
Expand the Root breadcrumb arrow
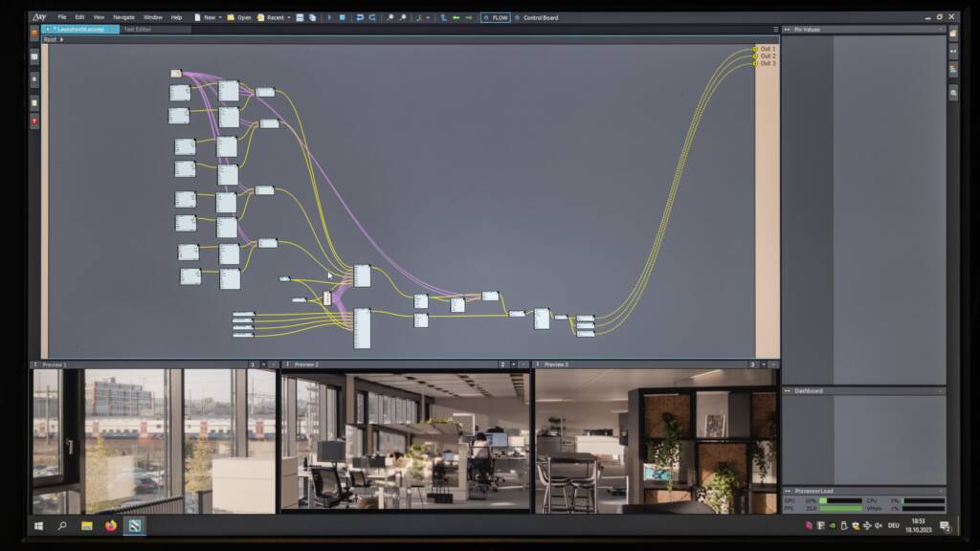tap(62, 40)
